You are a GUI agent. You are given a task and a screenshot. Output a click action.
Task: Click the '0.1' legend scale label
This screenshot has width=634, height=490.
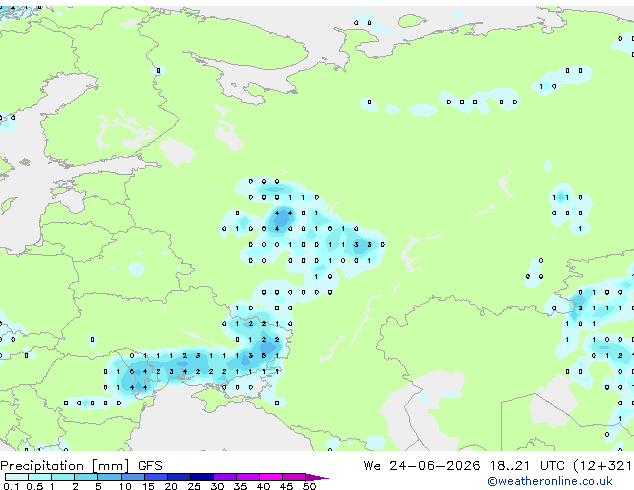point(11,486)
